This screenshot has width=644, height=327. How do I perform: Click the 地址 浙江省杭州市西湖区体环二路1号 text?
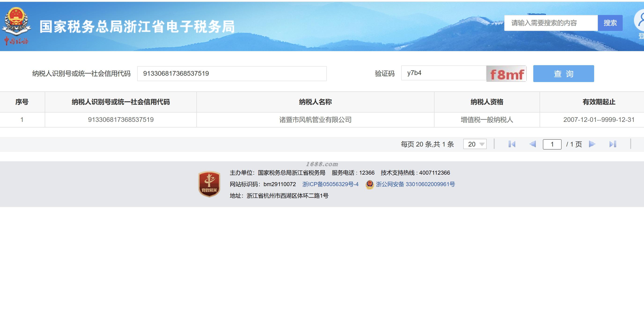click(x=279, y=196)
